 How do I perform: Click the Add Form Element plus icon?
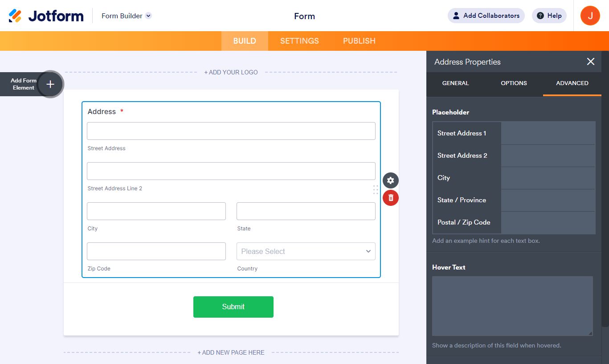pyautogui.click(x=50, y=84)
